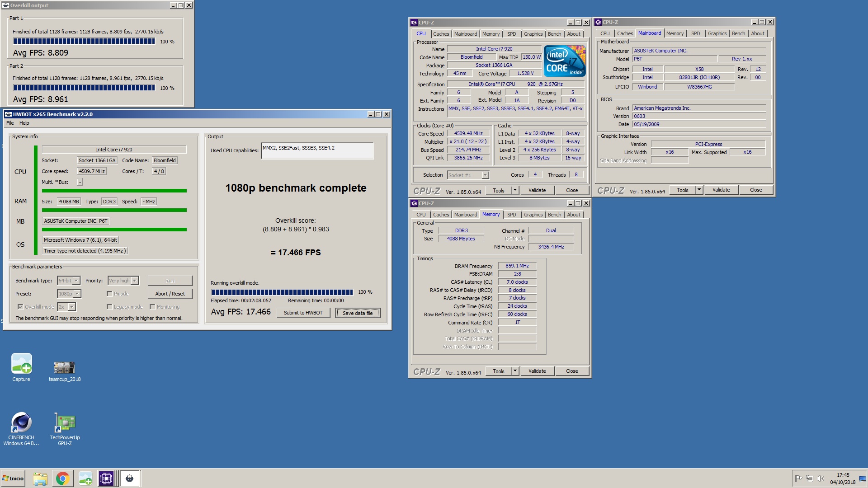
Task: Click Tools button in CPU-Z CPU window
Action: pyautogui.click(x=499, y=190)
